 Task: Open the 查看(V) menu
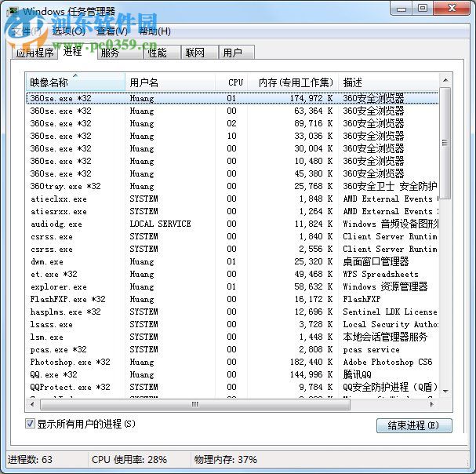pos(111,31)
